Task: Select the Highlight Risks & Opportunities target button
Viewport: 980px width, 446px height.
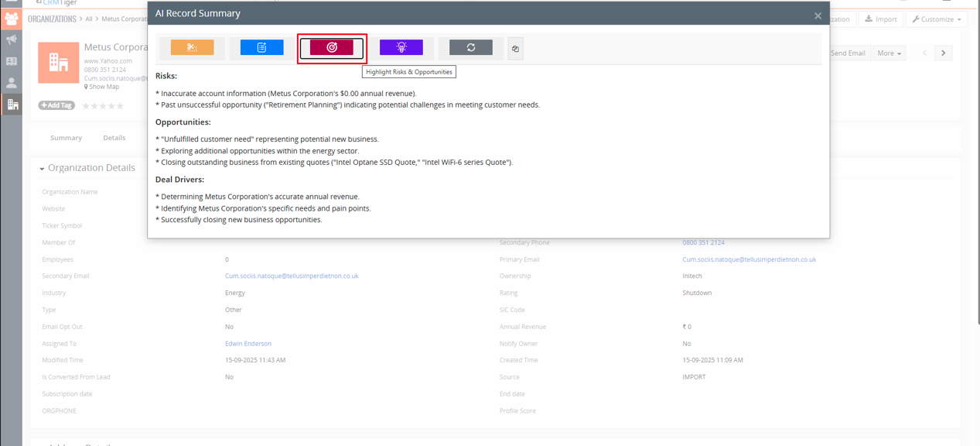Action: (332, 47)
